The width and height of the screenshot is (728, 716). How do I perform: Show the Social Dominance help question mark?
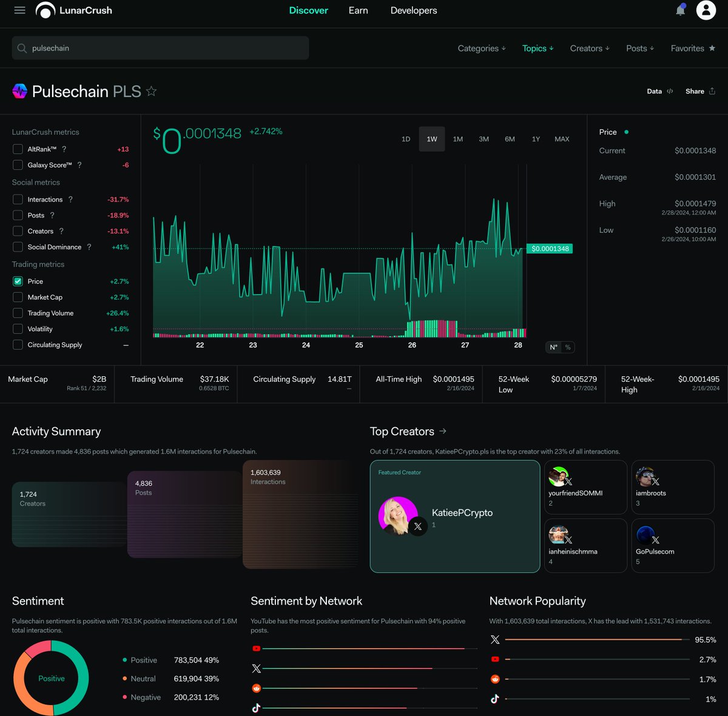89,247
